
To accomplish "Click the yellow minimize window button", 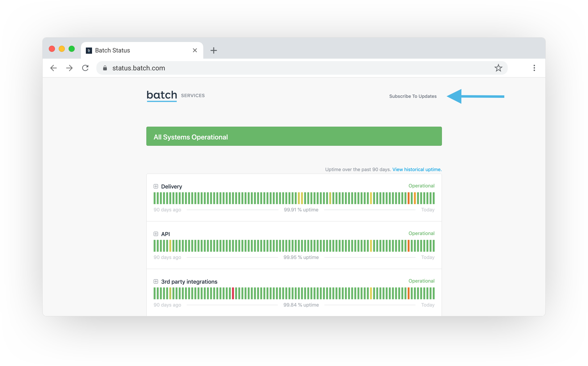I will coord(62,49).
